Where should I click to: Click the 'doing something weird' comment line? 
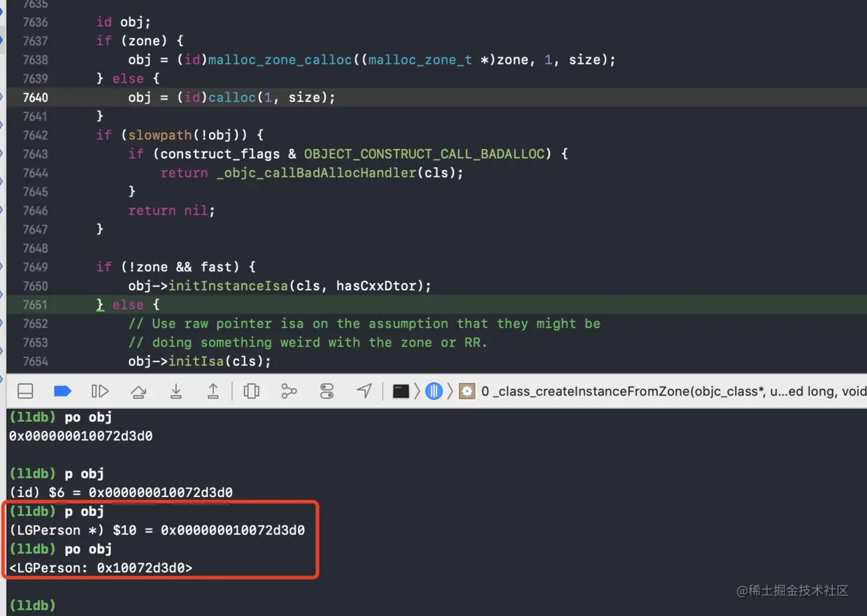(x=308, y=343)
